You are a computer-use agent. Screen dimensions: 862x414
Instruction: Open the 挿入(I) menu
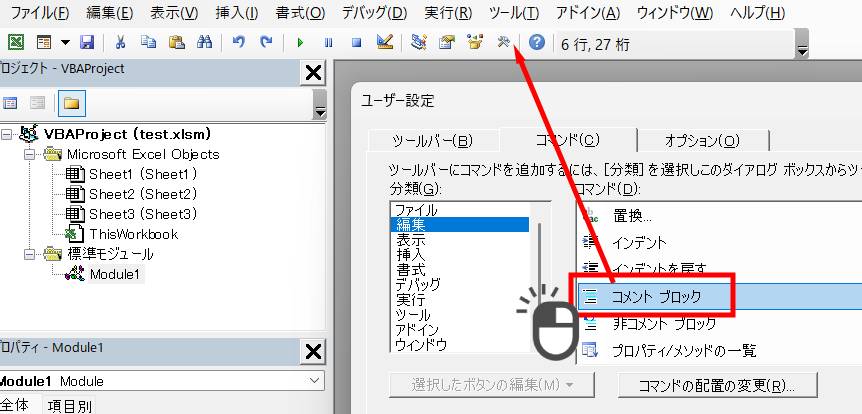[x=237, y=13]
